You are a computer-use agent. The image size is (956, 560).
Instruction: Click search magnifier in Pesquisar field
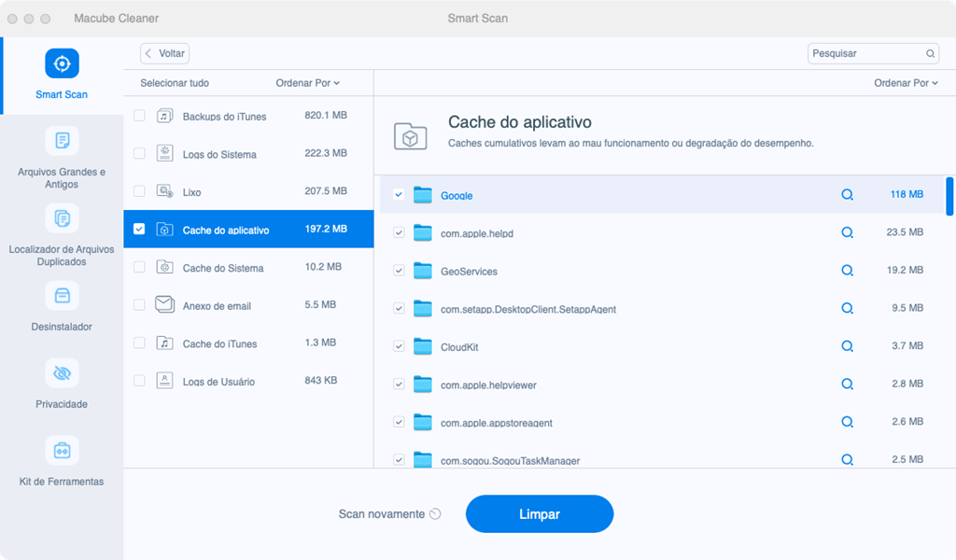coord(931,53)
